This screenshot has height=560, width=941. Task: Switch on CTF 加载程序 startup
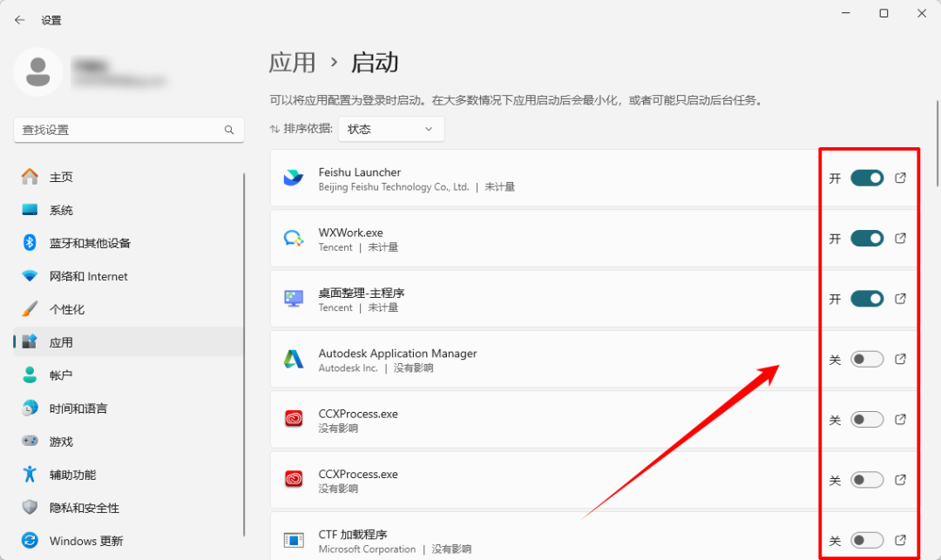coord(867,540)
